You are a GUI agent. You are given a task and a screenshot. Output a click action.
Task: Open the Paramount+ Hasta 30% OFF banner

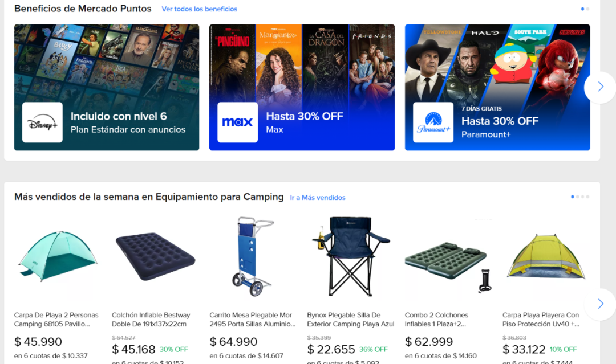pos(497,88)
